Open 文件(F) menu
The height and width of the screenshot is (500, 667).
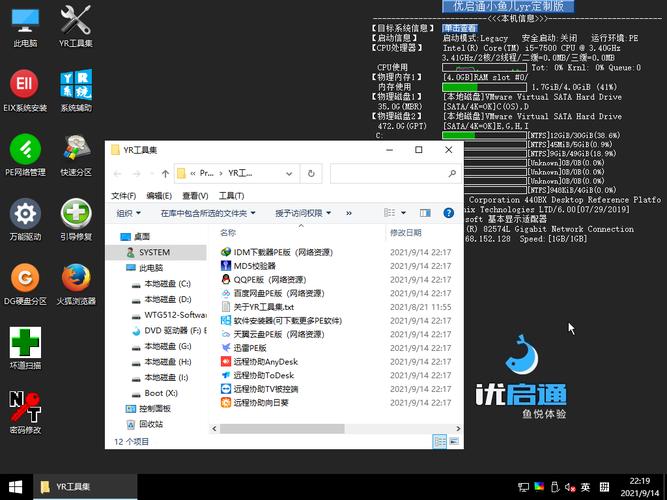pos(123,196)
